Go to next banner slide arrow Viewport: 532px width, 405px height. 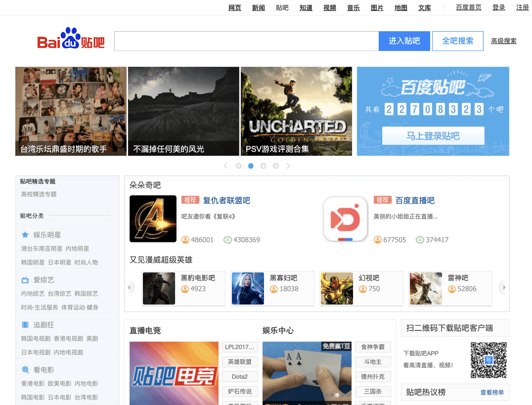pyautogui.click(x=288, y=166)
